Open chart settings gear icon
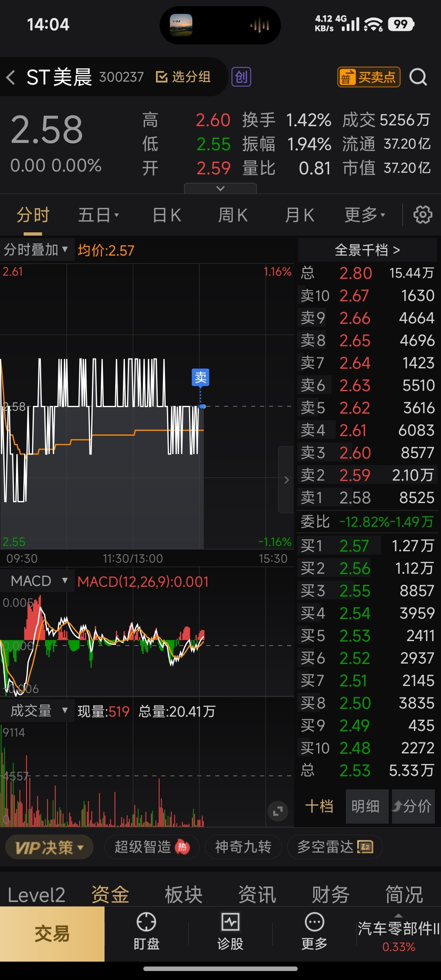Screen dimensions: 441x980 pyautogui.click(x=423, y=215)
